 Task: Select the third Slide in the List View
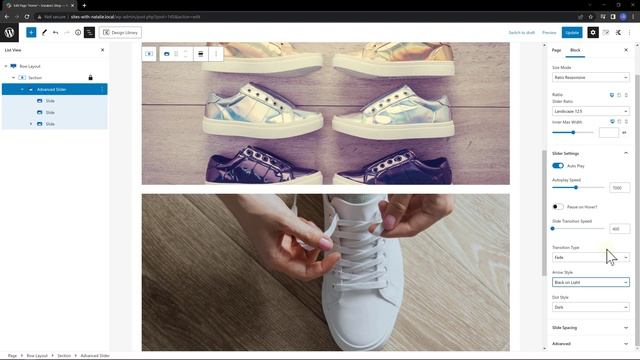50,124
